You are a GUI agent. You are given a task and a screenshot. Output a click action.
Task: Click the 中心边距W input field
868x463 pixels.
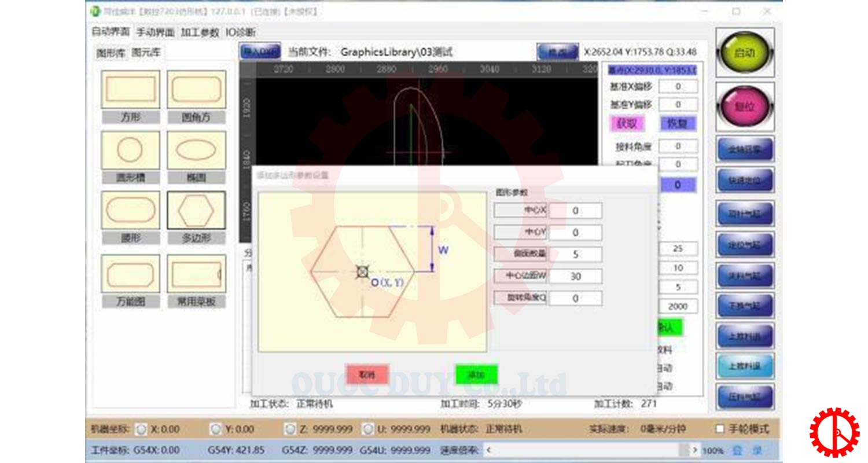[575, 277]
